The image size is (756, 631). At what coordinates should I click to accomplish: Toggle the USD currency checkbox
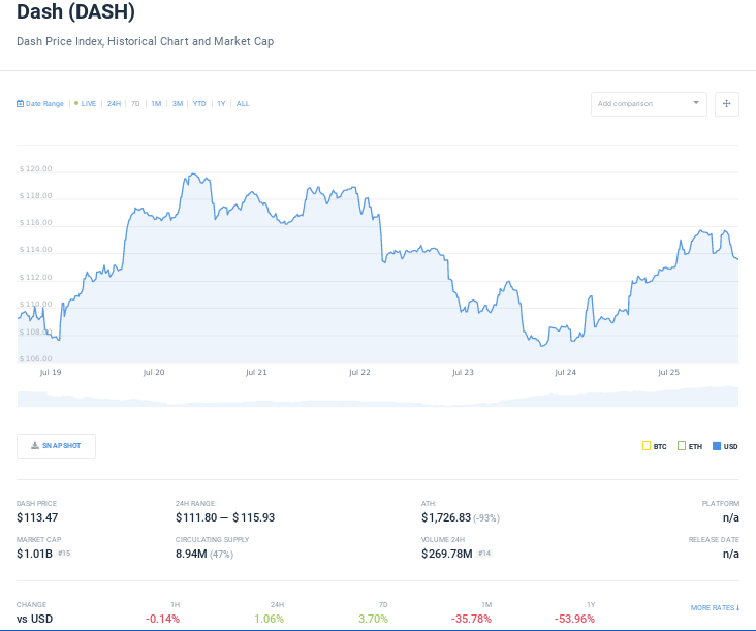[x=717, y=446]
